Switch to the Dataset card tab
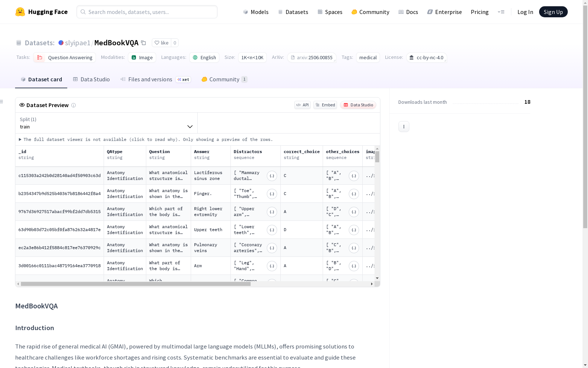 coord(41,79)
